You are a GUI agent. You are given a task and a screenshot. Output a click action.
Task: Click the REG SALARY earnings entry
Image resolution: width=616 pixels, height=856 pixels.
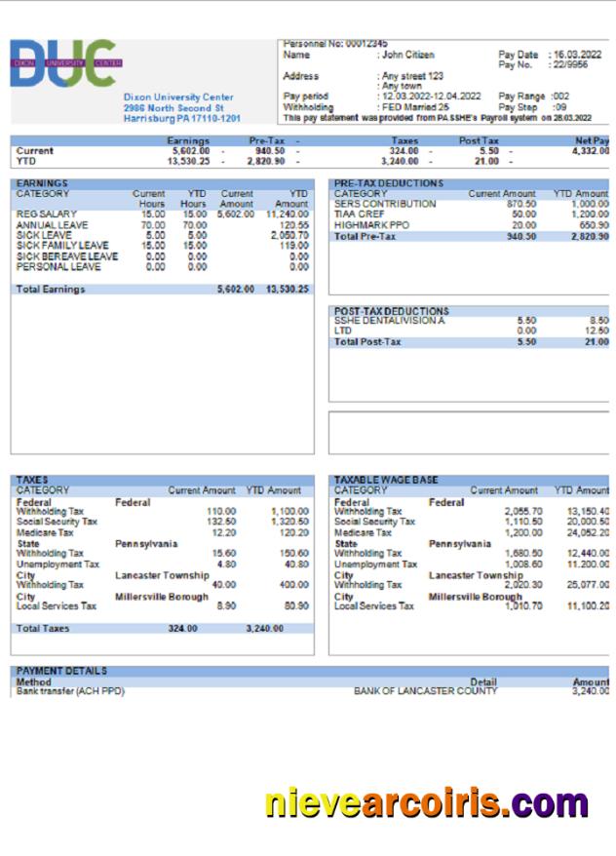47,214
